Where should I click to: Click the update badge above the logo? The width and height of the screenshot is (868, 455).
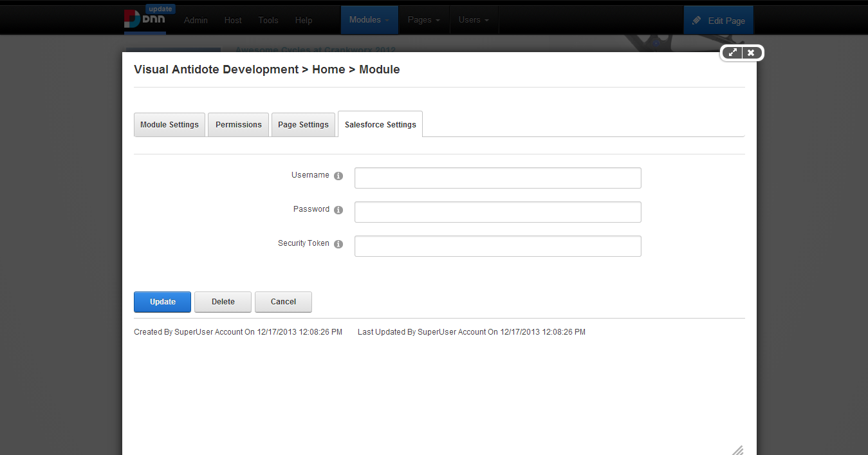(x=160, y=9)
